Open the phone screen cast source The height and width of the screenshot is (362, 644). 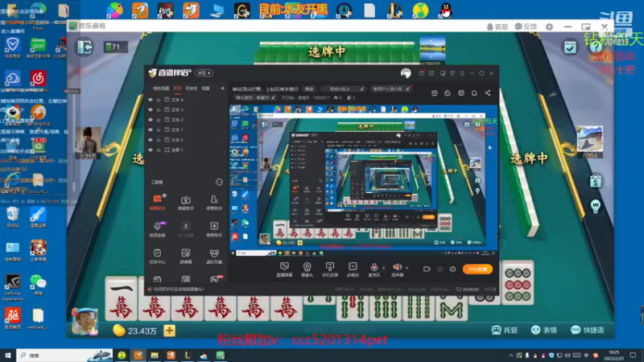pos(330,269)
